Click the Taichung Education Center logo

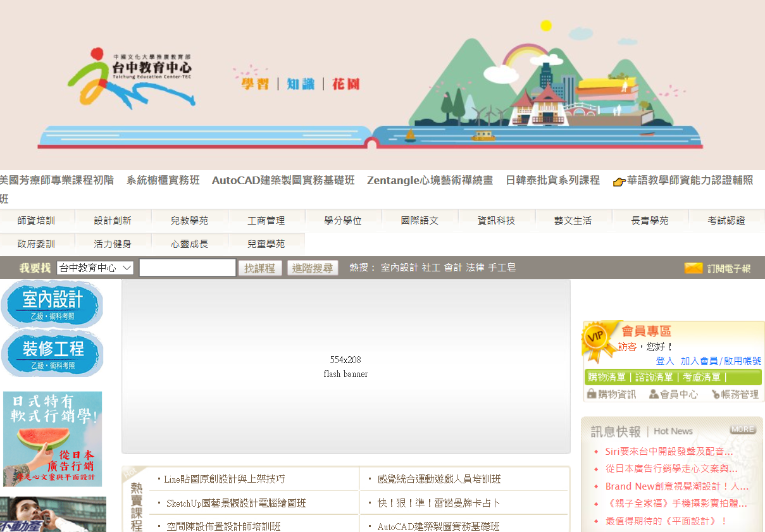click(x=132, y=78)
